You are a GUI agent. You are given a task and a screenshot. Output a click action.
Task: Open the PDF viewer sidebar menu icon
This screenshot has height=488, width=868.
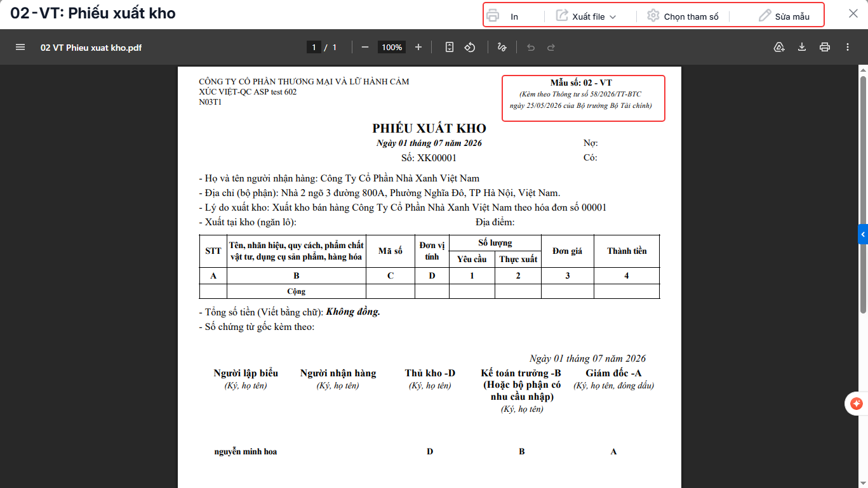coord(20,47)
